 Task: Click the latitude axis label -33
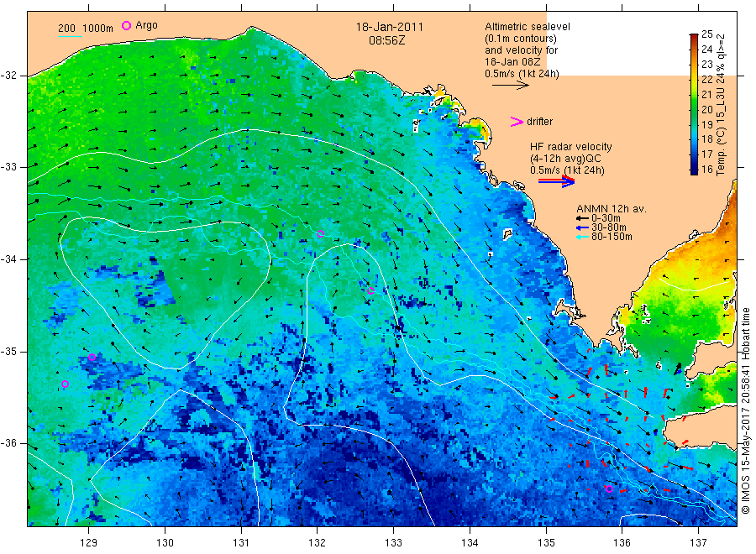(8, 167)
